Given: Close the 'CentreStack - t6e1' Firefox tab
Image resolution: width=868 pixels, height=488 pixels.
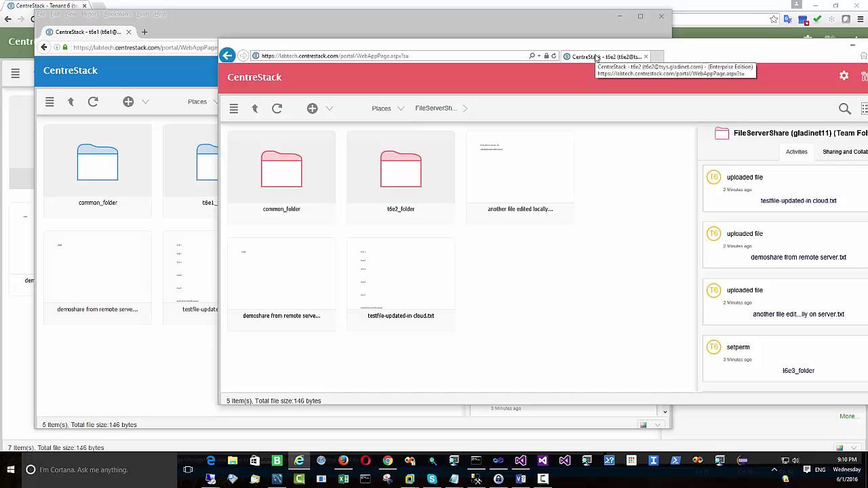Looking at the screenshot, I should coord(128,32).
